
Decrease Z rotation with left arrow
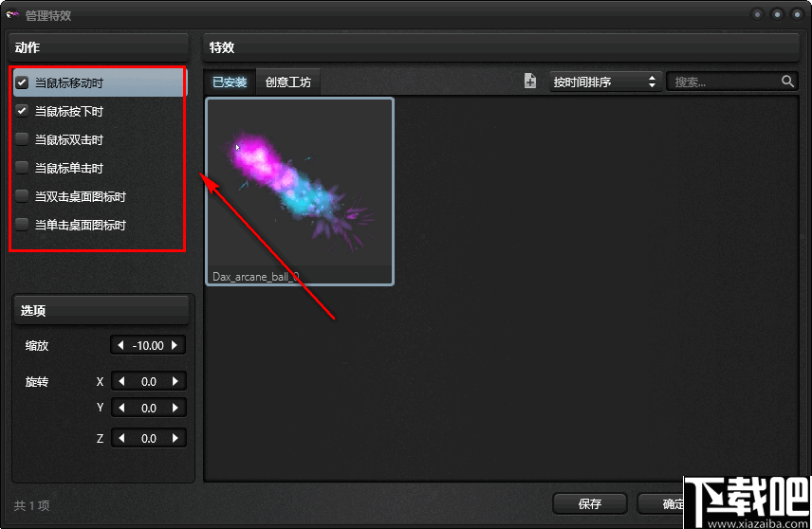click(121, 438)
